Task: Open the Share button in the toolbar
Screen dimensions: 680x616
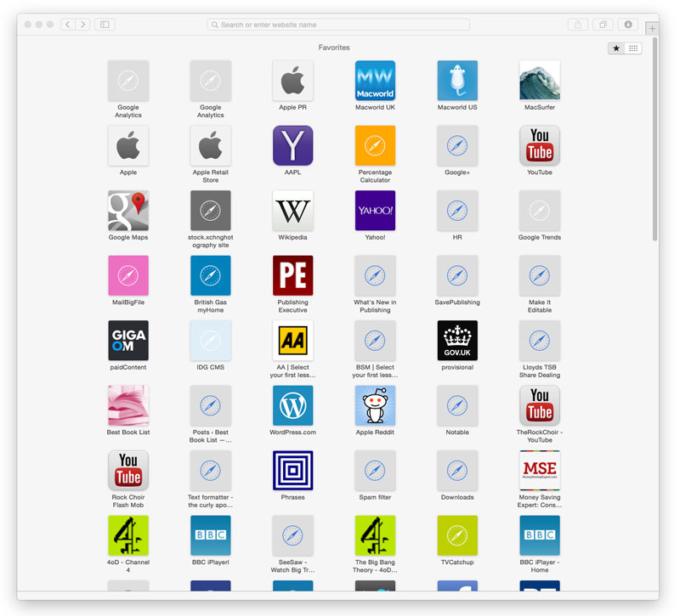Action: coord(578,25)
